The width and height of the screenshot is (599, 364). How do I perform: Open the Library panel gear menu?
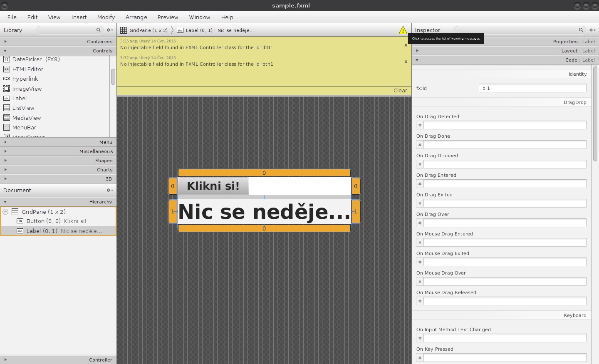tap(109, 30)
